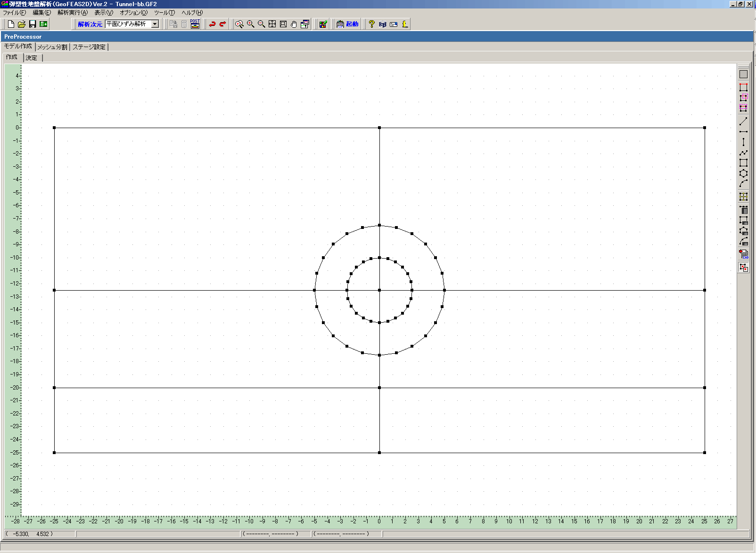Save the model with the floppy disk icon
Image resolution: width=756 pixels, height=553 pixels.
coord(33,24)
